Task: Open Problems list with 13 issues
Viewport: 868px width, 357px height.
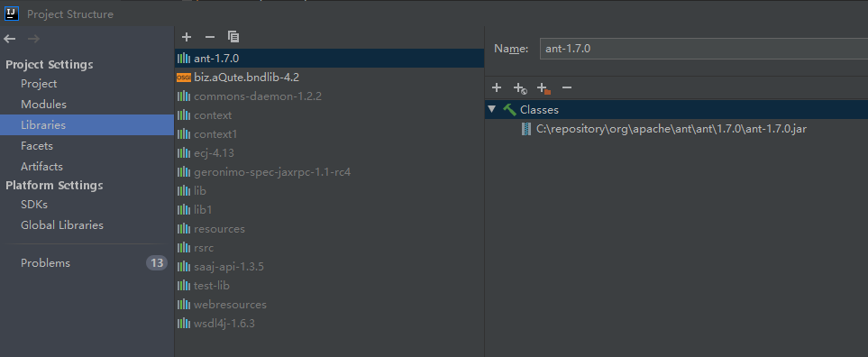Action: (x=87, y=263)
